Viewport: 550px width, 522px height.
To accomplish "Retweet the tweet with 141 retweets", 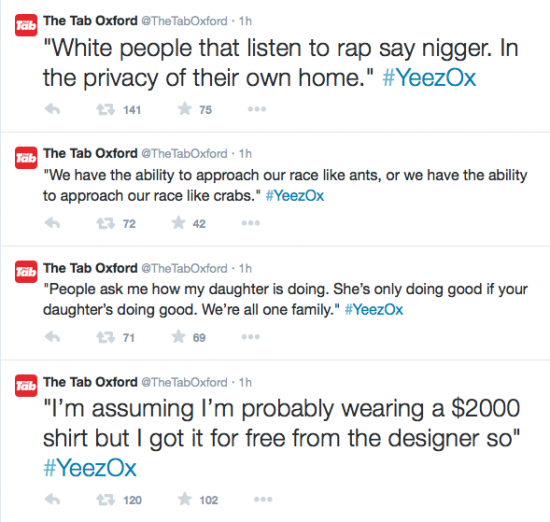I will 106,109.
